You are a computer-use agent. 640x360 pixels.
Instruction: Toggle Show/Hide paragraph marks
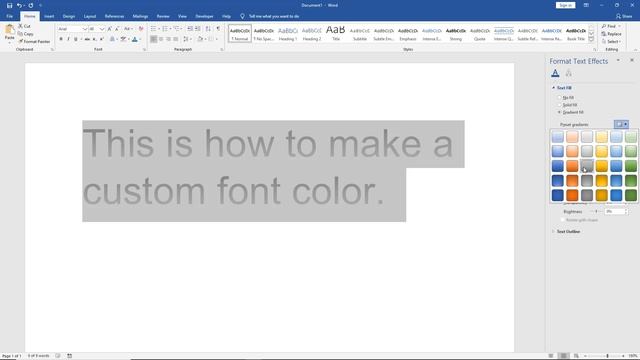pyautogui.click(x=218, y=29)
